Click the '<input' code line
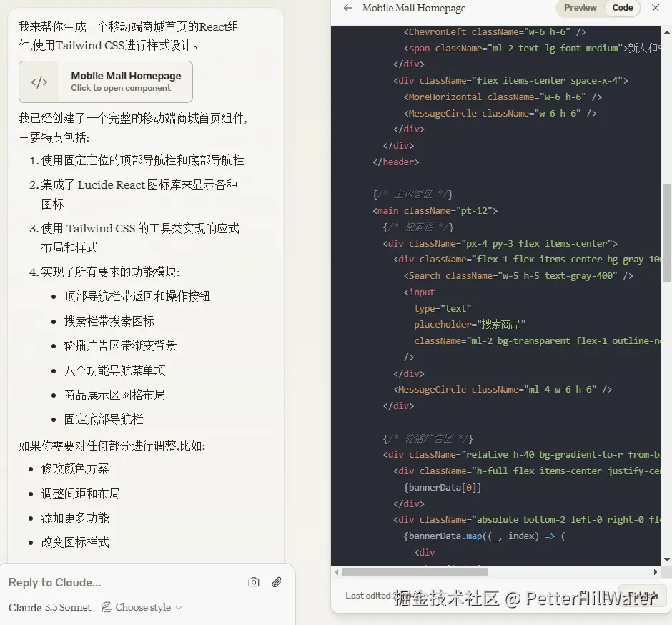 pos(419,292)
